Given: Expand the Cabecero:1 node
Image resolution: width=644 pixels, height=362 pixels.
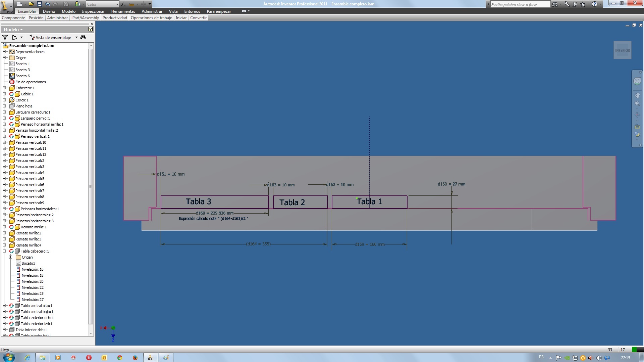Looking at the screenshot, I should [4, 88].
